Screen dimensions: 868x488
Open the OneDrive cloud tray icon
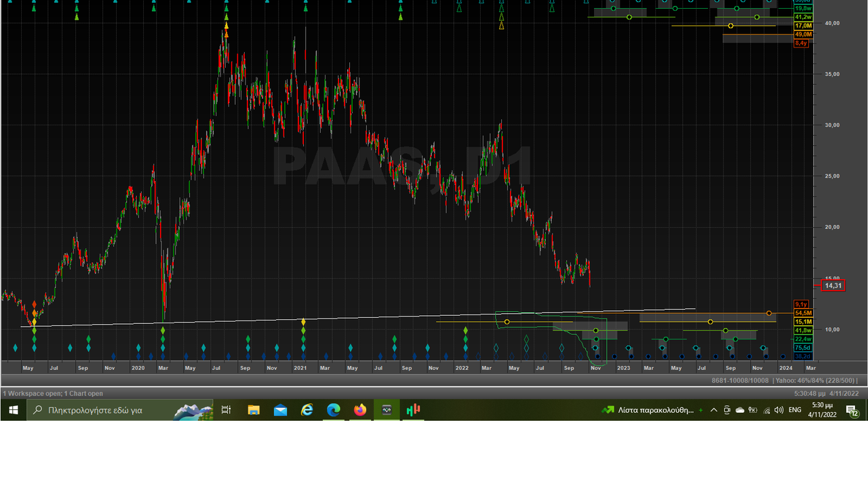pyautogui.click(x=740, y=410)
